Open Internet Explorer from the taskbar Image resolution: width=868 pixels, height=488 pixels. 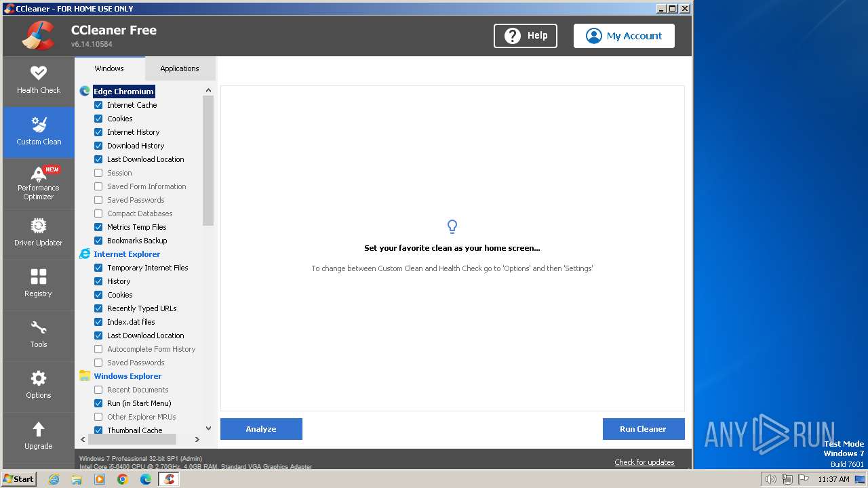[x=54, y=479]
